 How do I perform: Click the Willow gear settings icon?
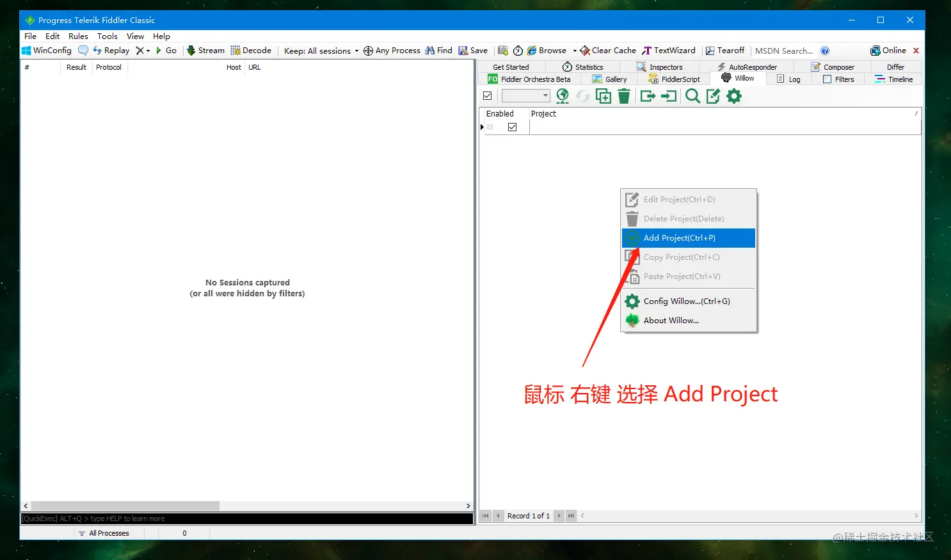click(x=734, y=96)
